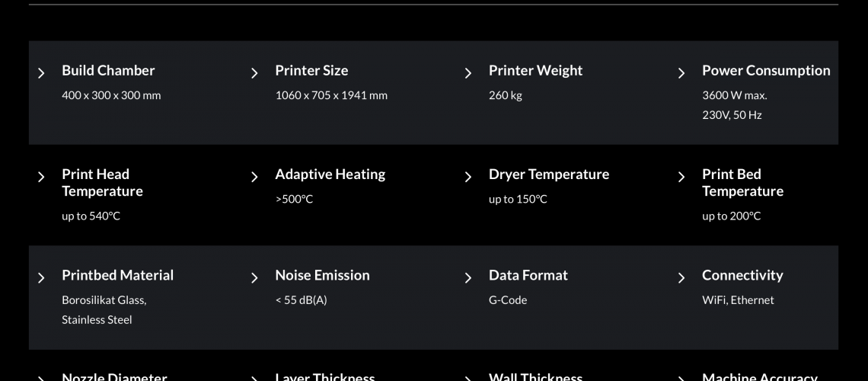Click the 260 kg weight value

pos(506,95)
